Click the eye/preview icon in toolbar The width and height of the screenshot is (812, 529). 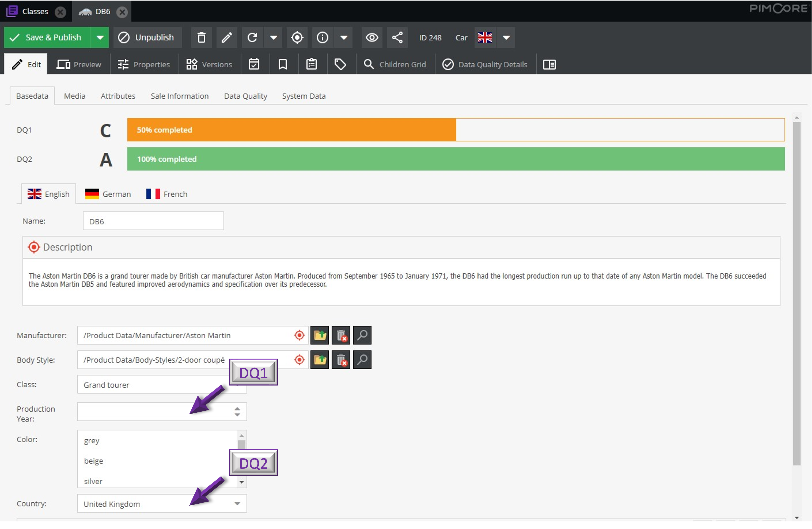(x=371, y=37)
